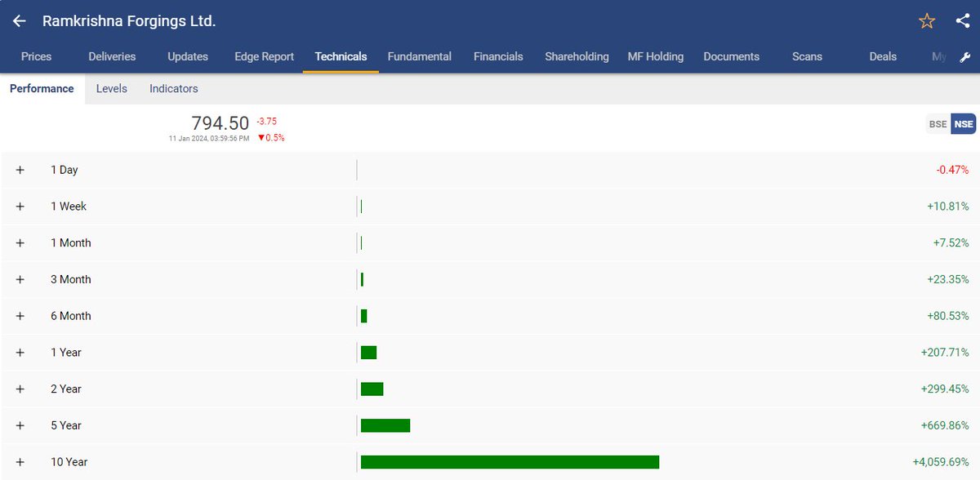This screenshot has height=480, width=980.
Task: Open the Financials tab
Action: pyautogui.click(x=498, y=56)
